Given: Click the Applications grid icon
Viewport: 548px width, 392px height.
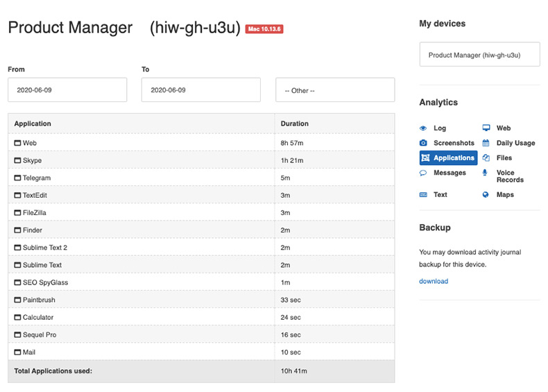Looking at the screenshot, I should [x=425, y=157].
